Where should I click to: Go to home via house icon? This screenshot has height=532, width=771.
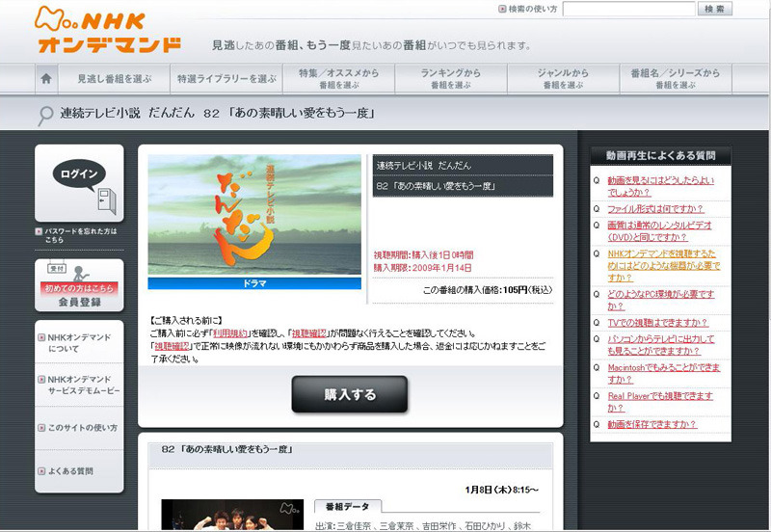click(46, 78)
